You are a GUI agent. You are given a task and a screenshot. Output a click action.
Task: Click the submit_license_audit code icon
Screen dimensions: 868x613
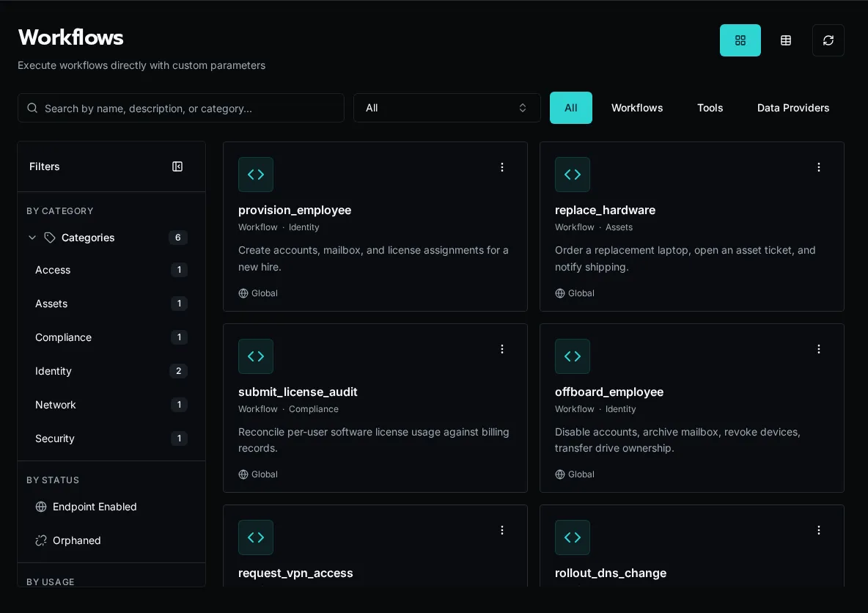coord(256,356)
